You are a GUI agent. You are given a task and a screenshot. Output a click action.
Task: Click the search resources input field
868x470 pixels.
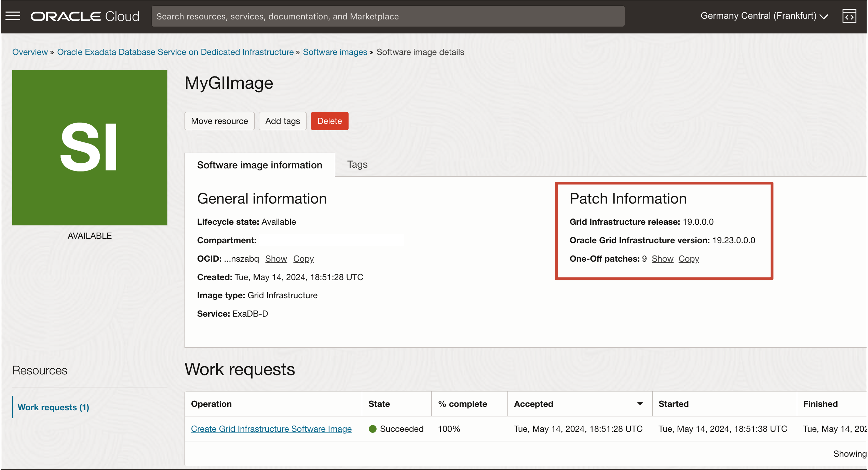pos(388,16)
